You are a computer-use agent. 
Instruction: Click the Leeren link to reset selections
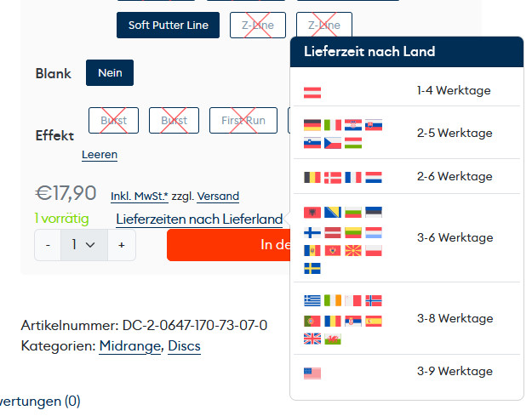click(x=100, y=155)
